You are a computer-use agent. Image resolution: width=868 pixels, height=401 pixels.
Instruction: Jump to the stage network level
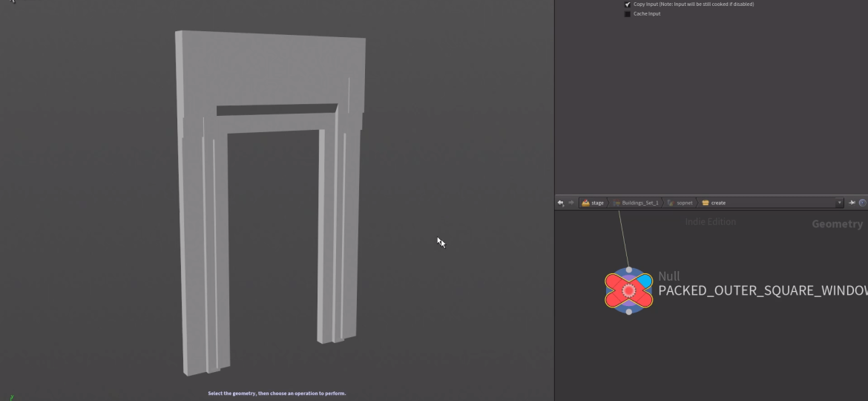pos(593,203)
